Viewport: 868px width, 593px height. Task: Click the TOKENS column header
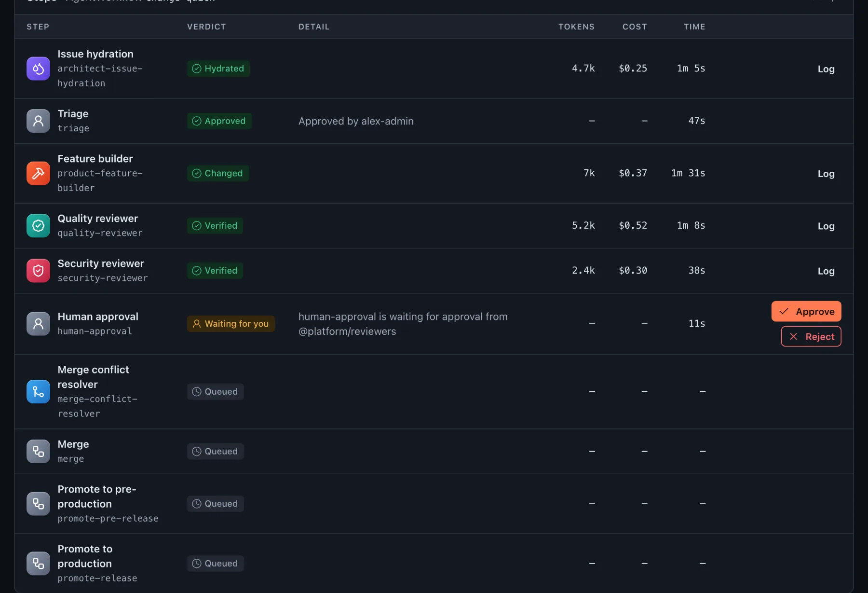coord(576,27)
